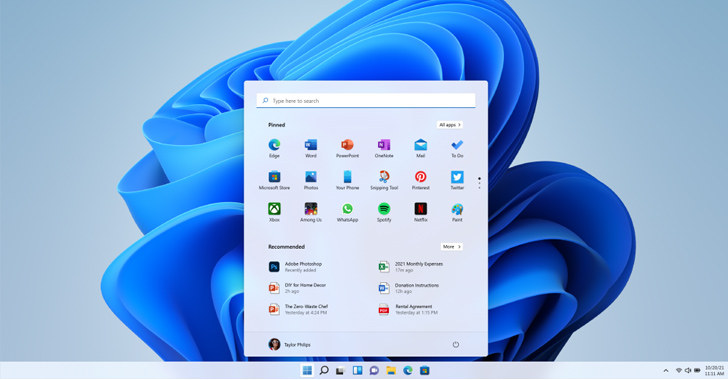Screen dimensions: 728x380
Task: Open the Photos app
Action: click(311, 180)
